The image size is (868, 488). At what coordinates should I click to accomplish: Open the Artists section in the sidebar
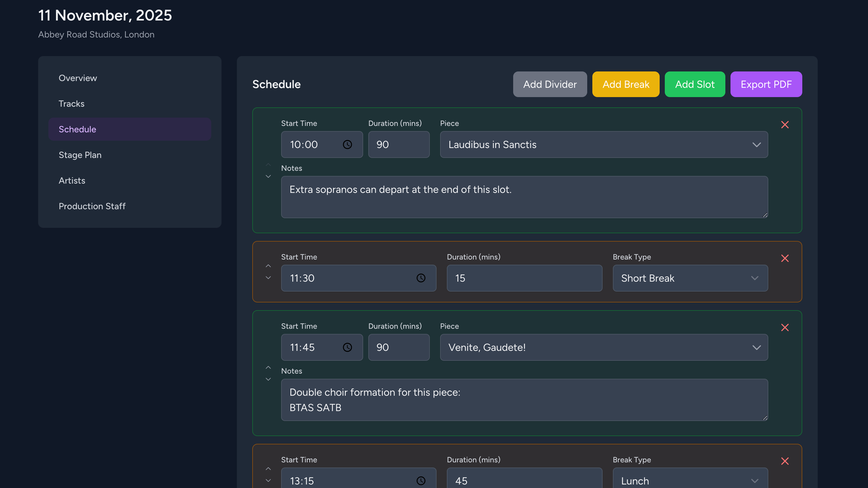[72, 180]
